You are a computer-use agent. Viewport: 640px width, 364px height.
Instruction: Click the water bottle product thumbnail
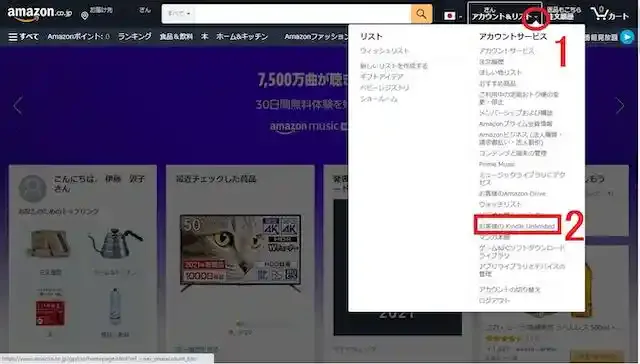(115, 306)
